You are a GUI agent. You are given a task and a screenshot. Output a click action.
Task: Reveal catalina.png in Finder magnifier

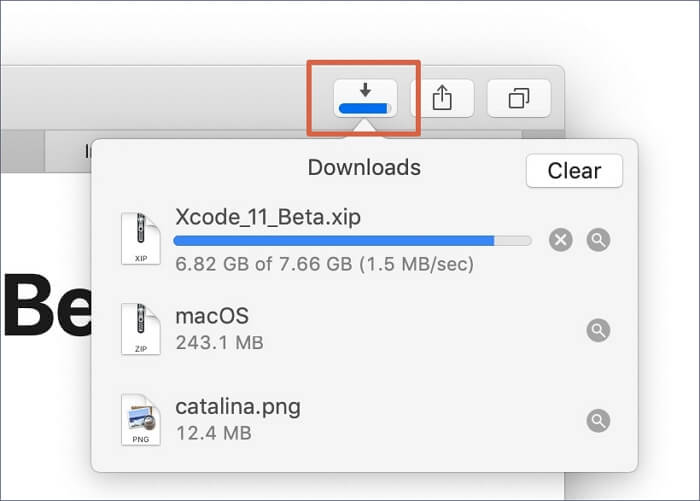[x=598, y=420]
